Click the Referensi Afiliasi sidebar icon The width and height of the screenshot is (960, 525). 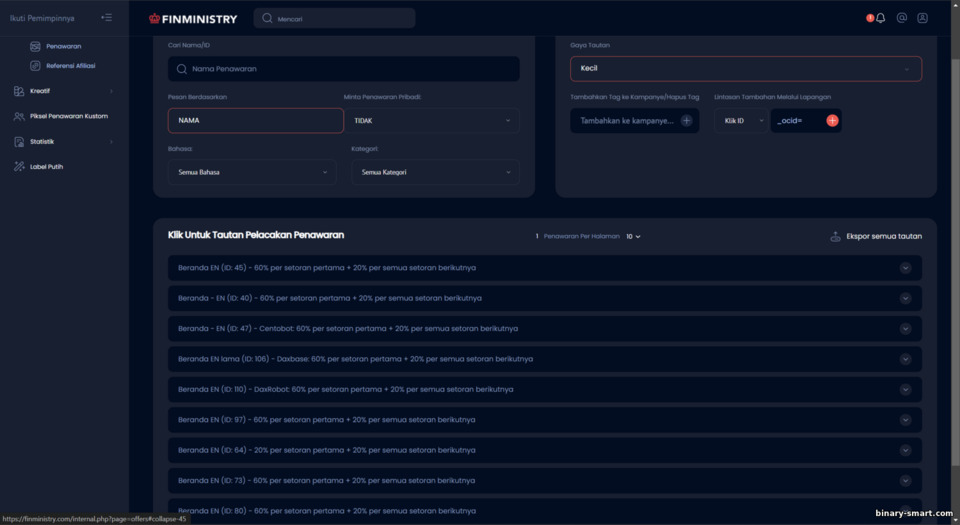point(35,65)
